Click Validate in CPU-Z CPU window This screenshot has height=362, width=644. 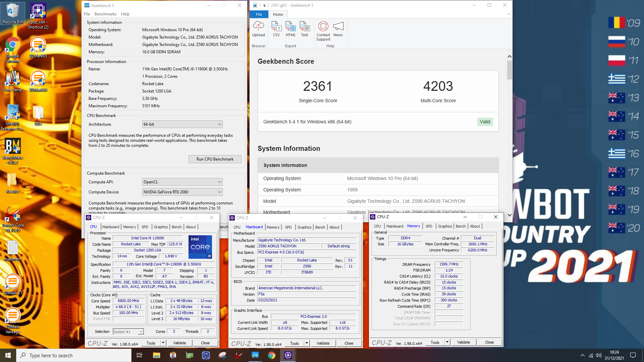pos(179,343)
